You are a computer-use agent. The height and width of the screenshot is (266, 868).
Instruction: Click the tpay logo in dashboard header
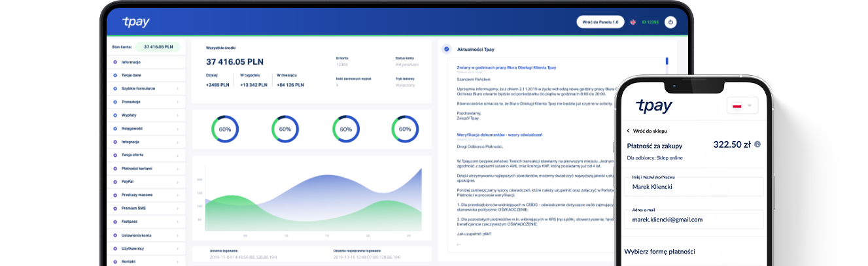pos(136,22)
